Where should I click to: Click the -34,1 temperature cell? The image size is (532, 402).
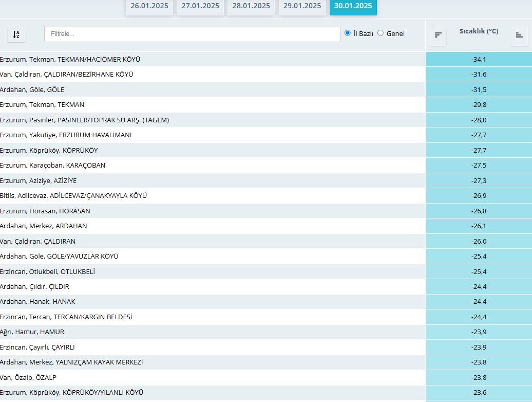tap(479, 59)
